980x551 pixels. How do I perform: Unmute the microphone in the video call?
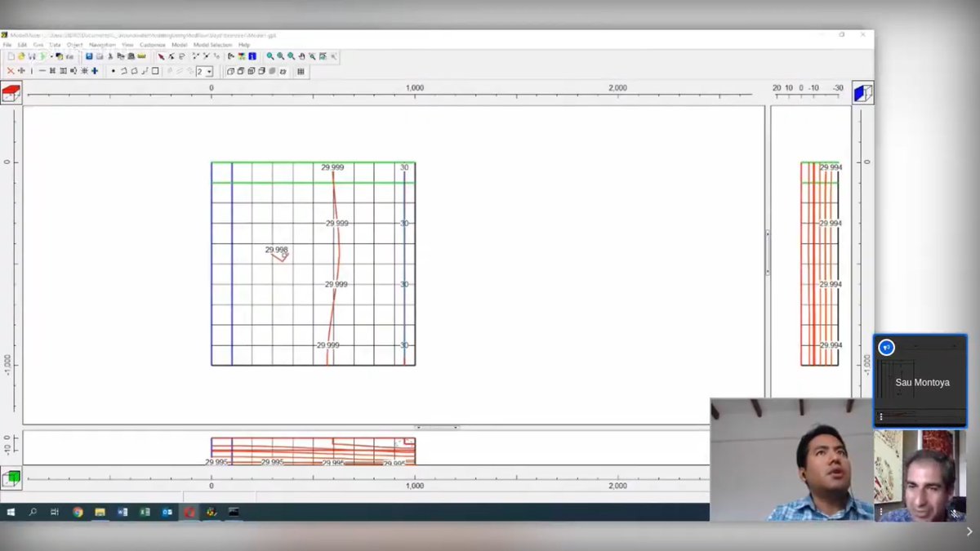(954, 513)
